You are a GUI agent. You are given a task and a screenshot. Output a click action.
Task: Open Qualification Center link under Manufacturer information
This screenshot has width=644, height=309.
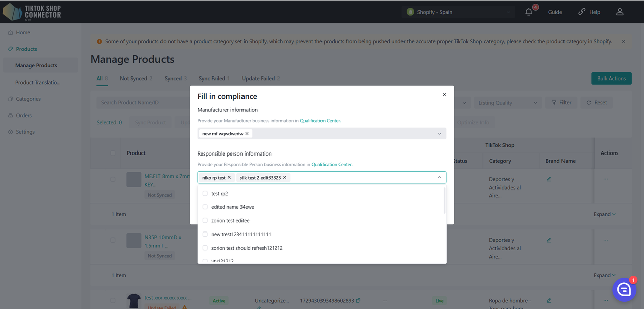click(x=320, y=121)
